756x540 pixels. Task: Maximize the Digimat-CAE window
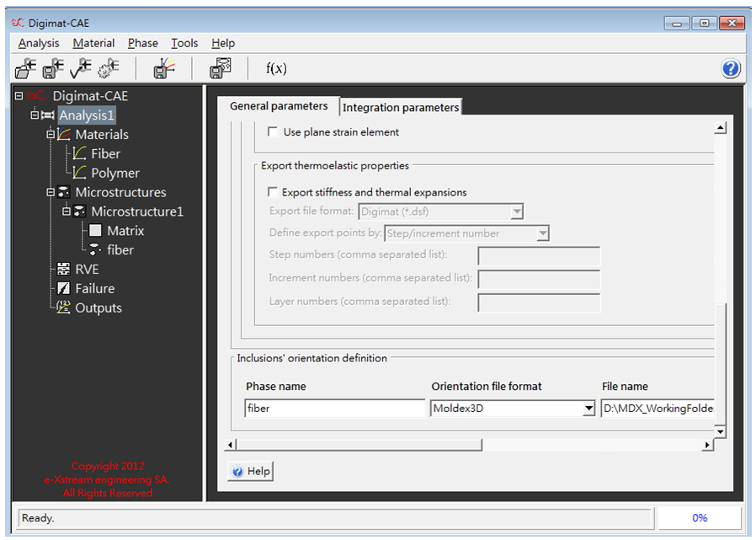tap(705, 23)
